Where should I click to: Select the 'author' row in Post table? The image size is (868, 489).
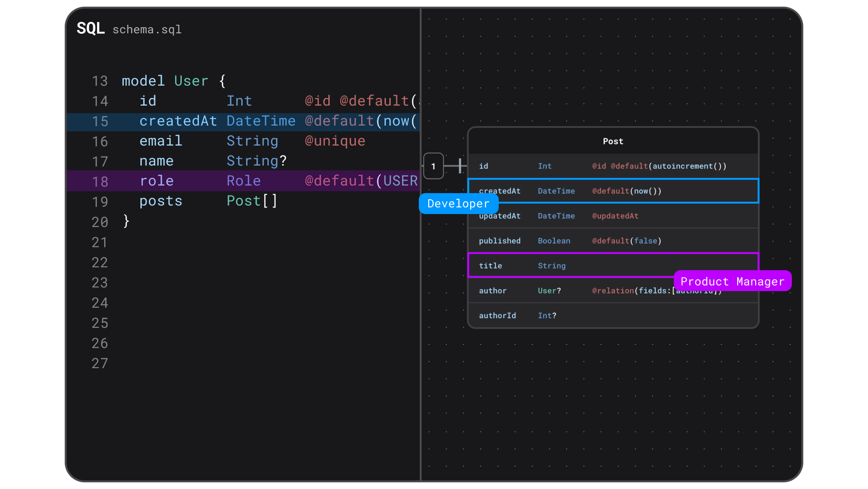[613, 291]
